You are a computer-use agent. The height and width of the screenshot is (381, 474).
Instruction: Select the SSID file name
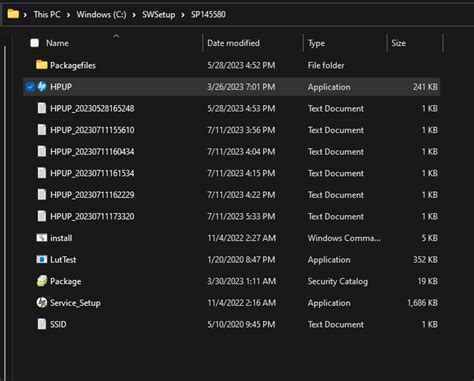(x=58, y=324)
